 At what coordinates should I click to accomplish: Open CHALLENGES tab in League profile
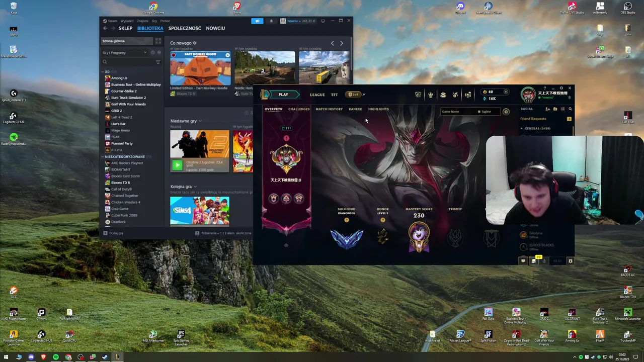[x=299, y=109]
